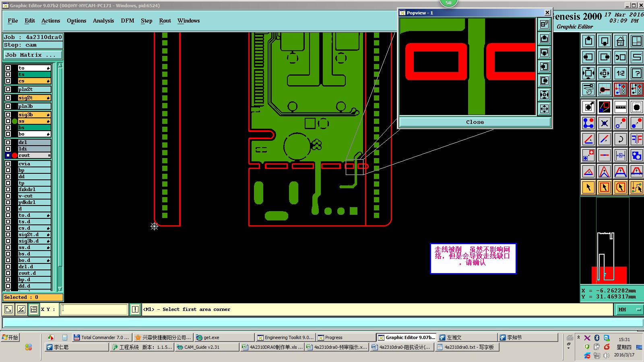Open the Analysis menu
Viewport: 644px width, 362px height.
(x=103, y=21)
